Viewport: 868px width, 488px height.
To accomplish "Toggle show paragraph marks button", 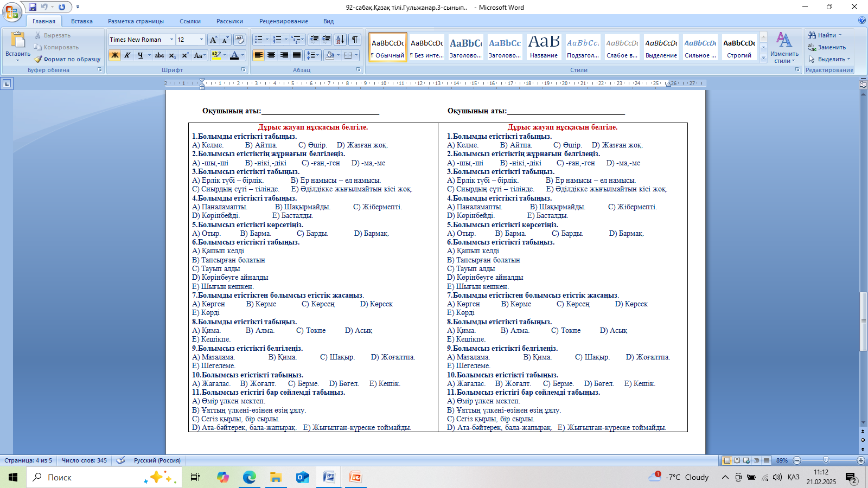I will pyautogui.click(x=354, y=40).
